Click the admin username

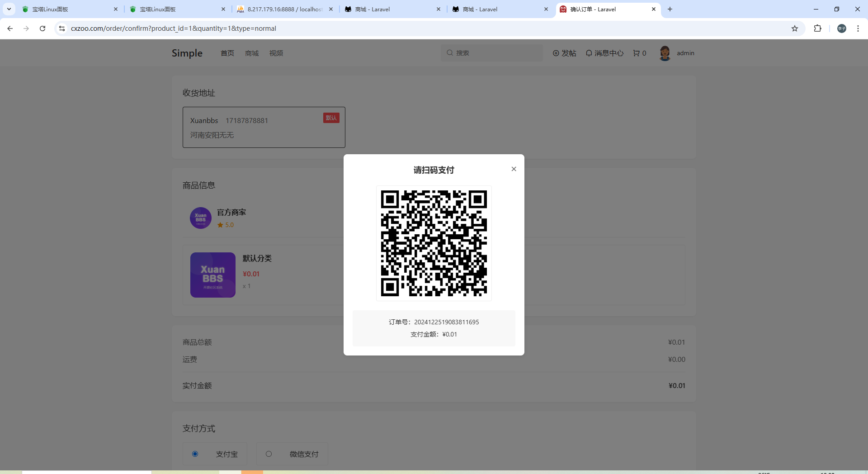(x=685, y=53)
